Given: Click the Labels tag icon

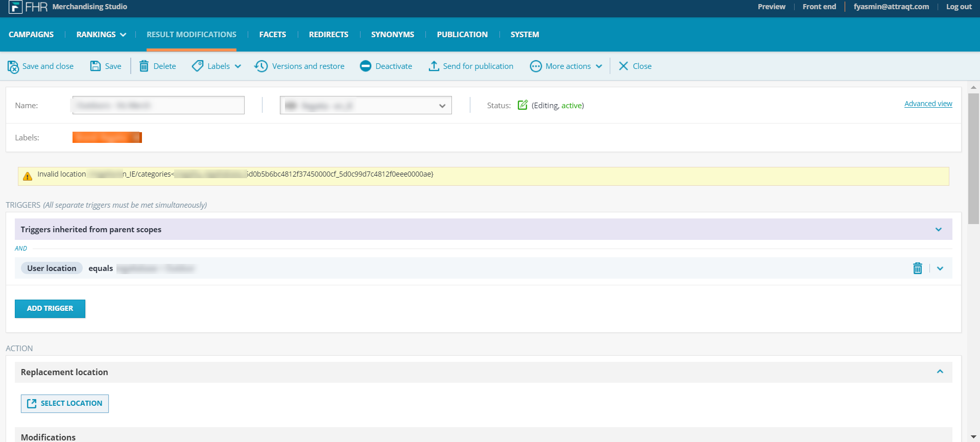Looking at the screenshot, I should [x=198, y=66].
